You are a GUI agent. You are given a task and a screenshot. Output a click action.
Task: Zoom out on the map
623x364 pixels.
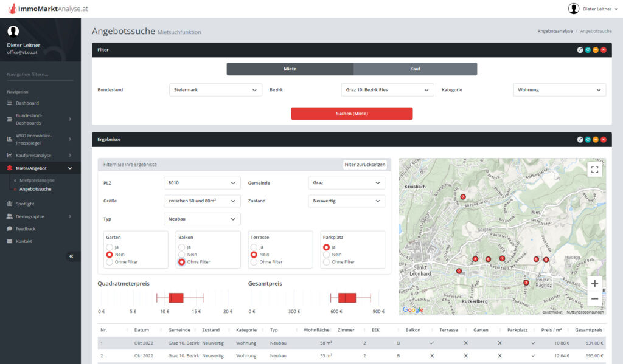(594, 298)
